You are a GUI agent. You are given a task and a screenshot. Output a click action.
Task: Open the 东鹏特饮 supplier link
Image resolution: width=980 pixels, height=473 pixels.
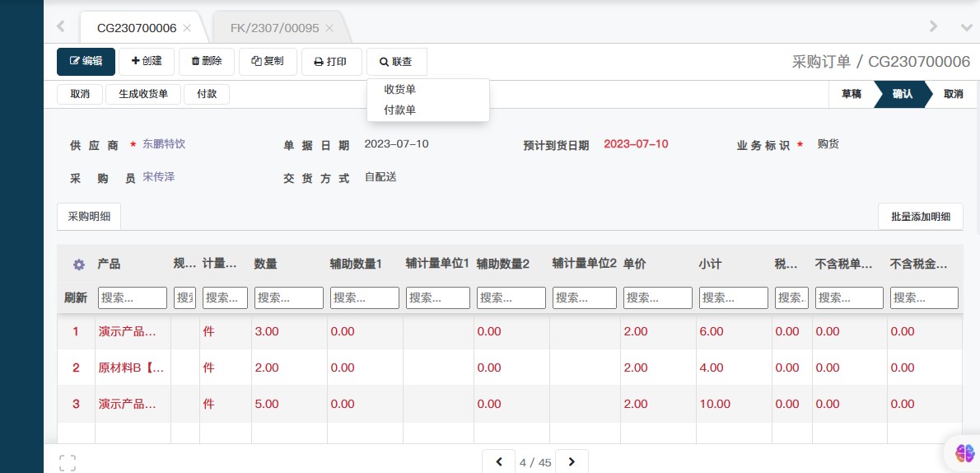[x=164, y=144]
